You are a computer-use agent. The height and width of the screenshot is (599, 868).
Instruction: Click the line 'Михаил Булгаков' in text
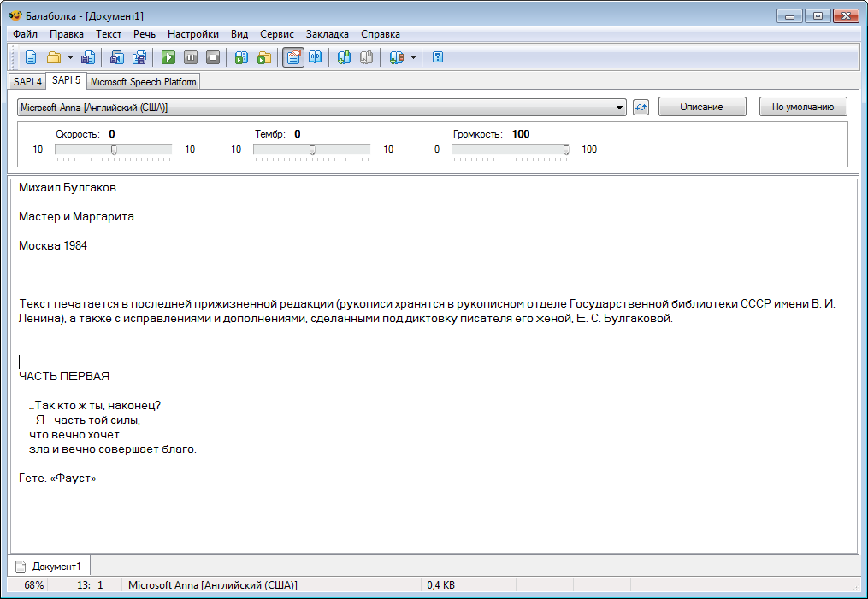point(68,187)
